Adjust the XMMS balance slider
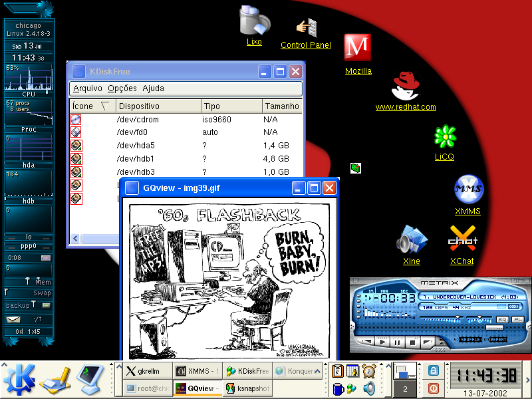Image resolution: width=532 pixels, height=399 pixels. 478,319
